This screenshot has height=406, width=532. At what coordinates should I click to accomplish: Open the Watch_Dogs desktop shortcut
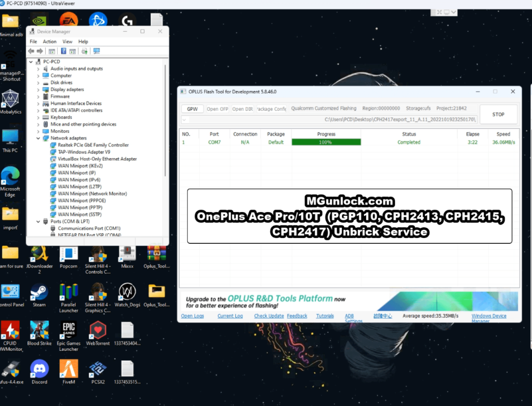(127, 296)
